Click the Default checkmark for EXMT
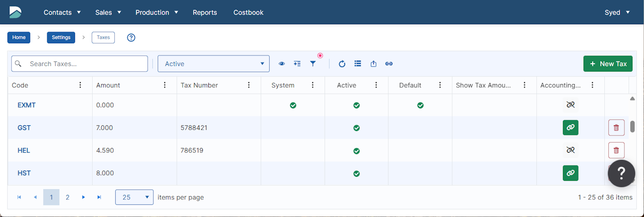Image resolution: width=644 pixels, height=217 pixels. [420, 106]
